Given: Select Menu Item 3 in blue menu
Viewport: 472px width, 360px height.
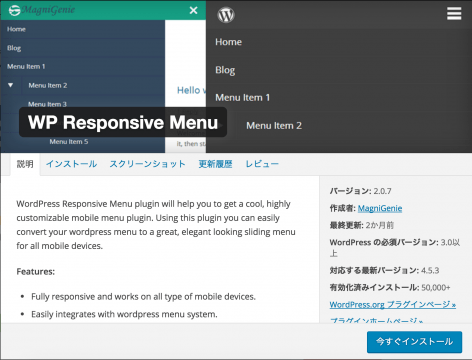Looking at the screenshot, I should [47, 104].
